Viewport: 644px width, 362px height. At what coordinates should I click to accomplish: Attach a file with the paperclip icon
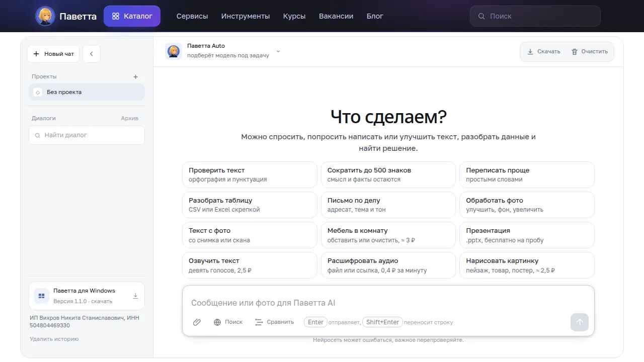[x=197, y=322]
